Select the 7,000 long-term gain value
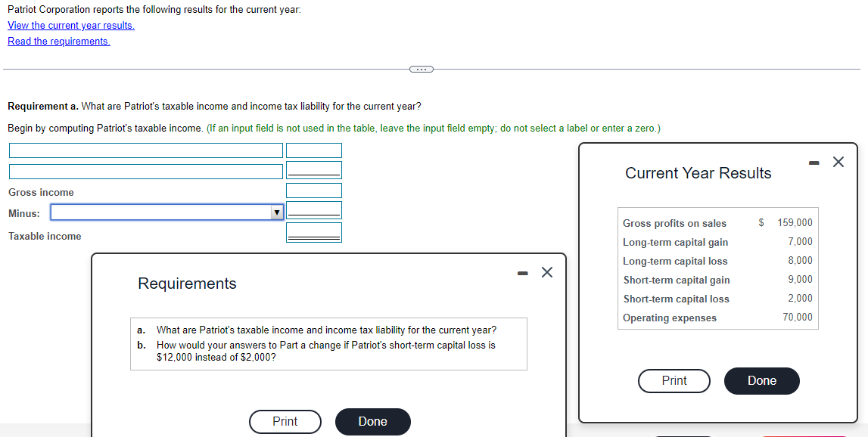868x437 pixels. (x=801, y=242)
